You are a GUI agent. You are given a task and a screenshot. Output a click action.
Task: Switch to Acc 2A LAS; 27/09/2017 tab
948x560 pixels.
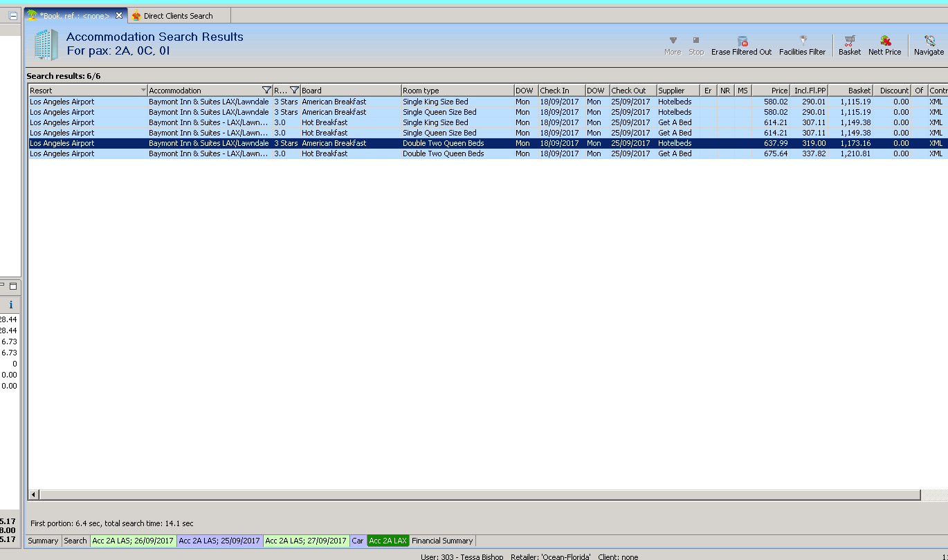(306, 541)
